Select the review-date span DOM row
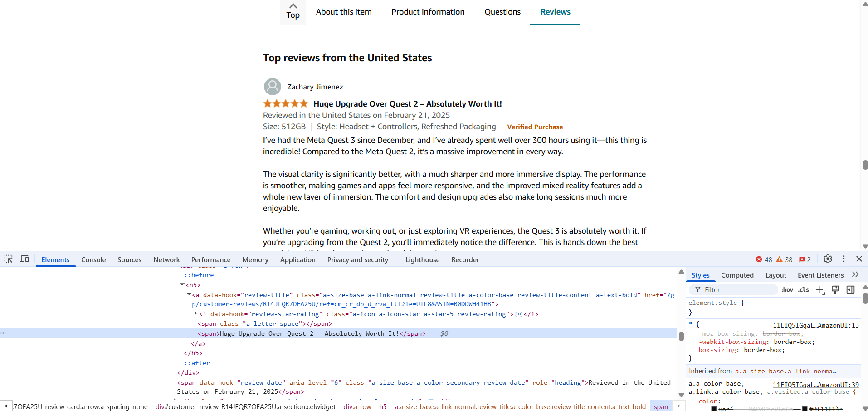The width and height of the screenshot is (868, 411). tap(424, 387)
